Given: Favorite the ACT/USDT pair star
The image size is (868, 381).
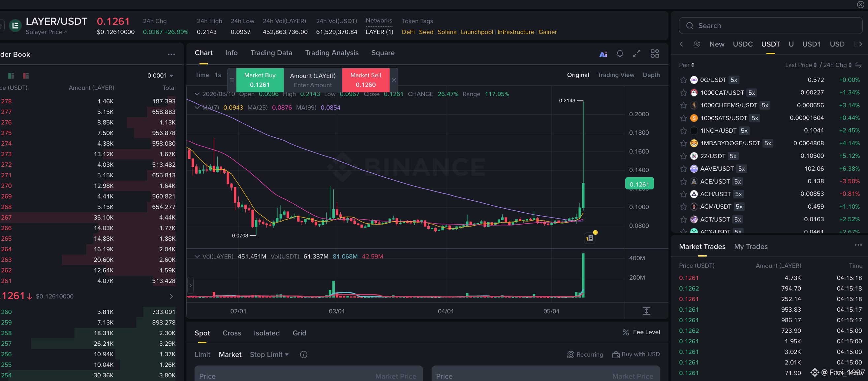Looking at the screenshot, I should [683, 220].
